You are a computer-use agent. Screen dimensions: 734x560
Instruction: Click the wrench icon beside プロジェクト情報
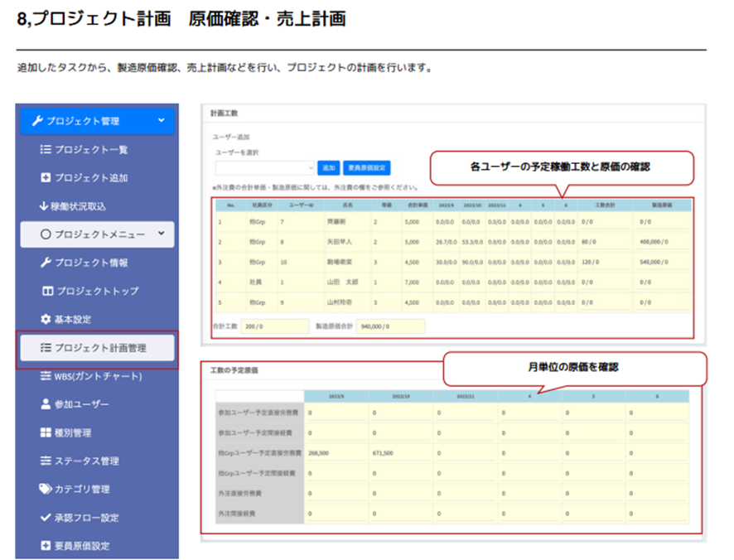(x=46, y=263)
